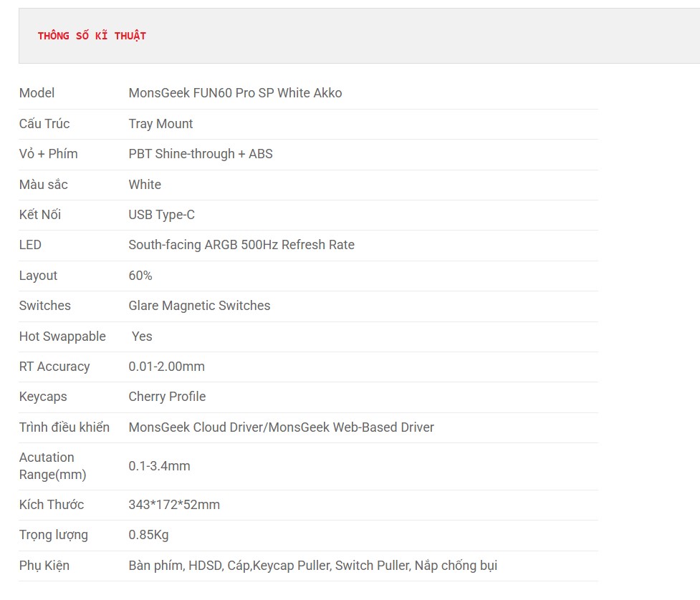Click 'MonsGeek Cloud Driver/MonsGeek Web-Based Driver' value
Screen dimensions: 700x600
click(282, 427)
